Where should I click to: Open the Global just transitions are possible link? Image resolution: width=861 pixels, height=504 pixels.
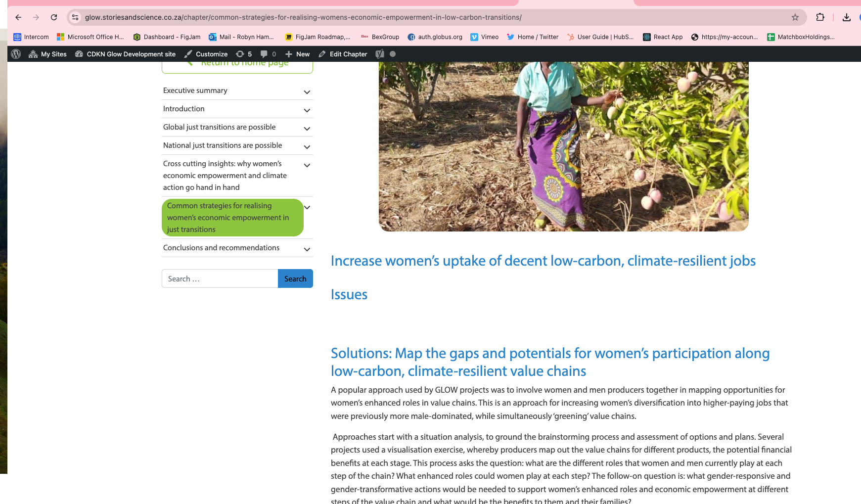tap(220, 127)
